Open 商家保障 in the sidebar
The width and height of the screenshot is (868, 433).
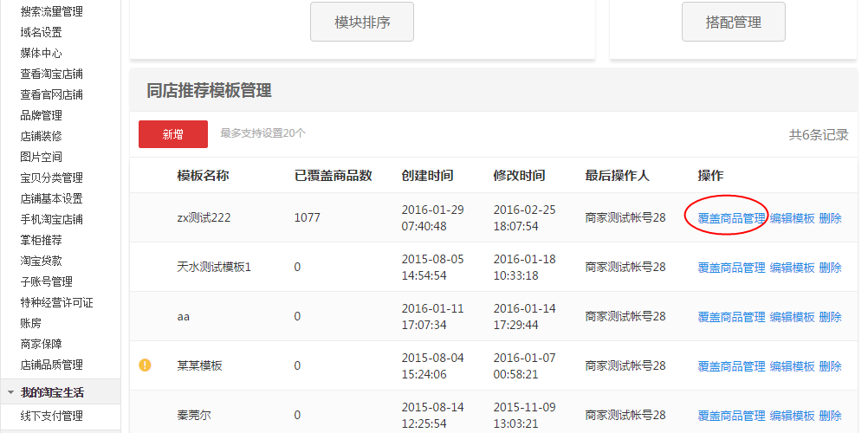coord(41,344)
